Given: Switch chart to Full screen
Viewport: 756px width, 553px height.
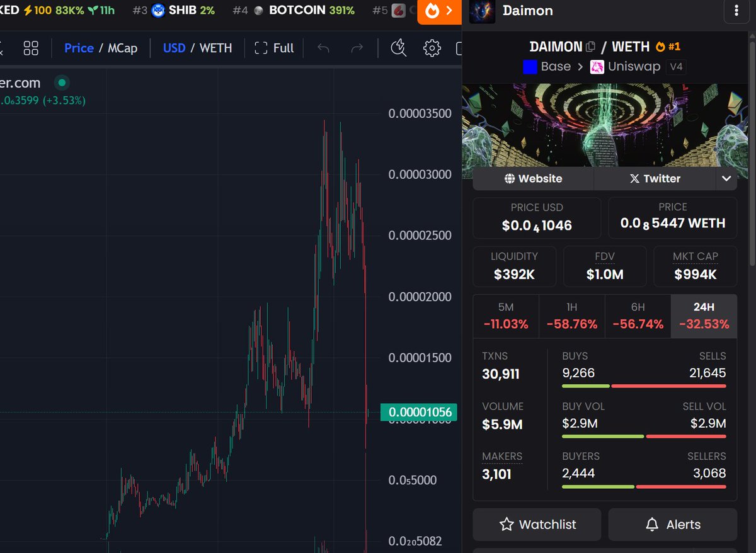Looking at the screenshot, I should (x=274, y=48).
